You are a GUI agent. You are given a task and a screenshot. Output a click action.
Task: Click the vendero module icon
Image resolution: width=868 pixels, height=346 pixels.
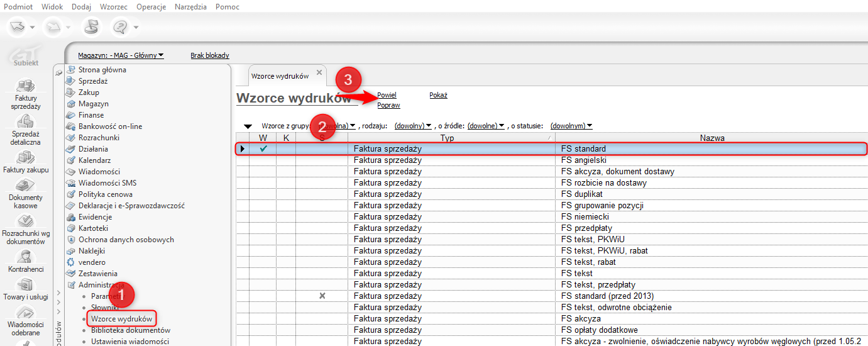point(71,262)
